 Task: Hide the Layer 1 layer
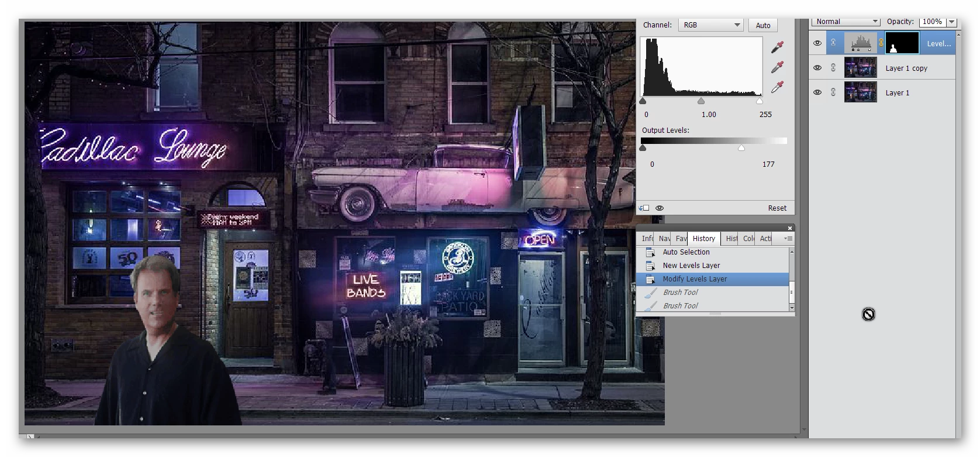click(817, 92)
